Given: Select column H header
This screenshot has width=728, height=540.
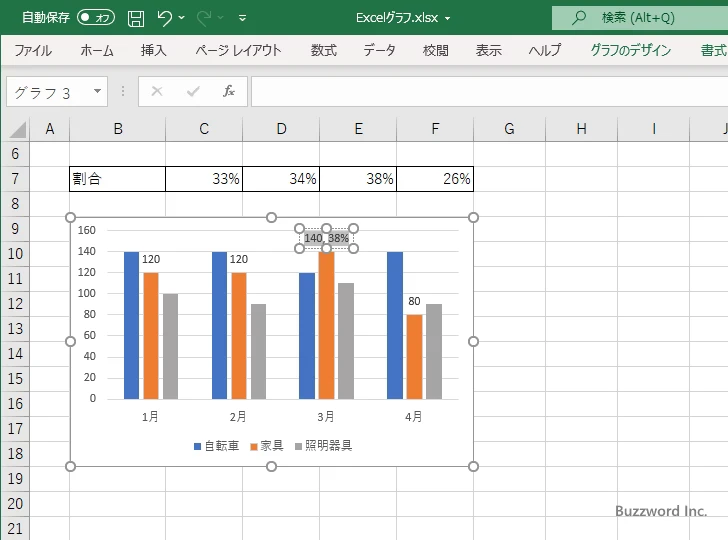Looking at the screenshot, I should click(581, 129).
